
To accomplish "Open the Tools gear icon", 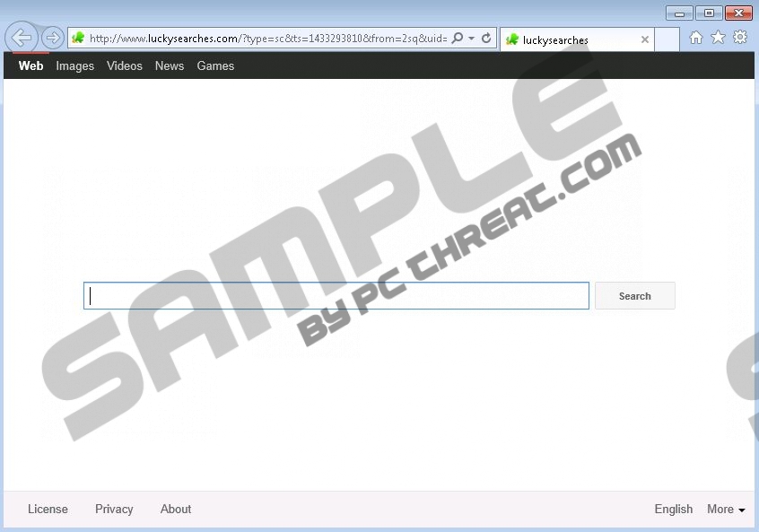I will coord(740,38).
